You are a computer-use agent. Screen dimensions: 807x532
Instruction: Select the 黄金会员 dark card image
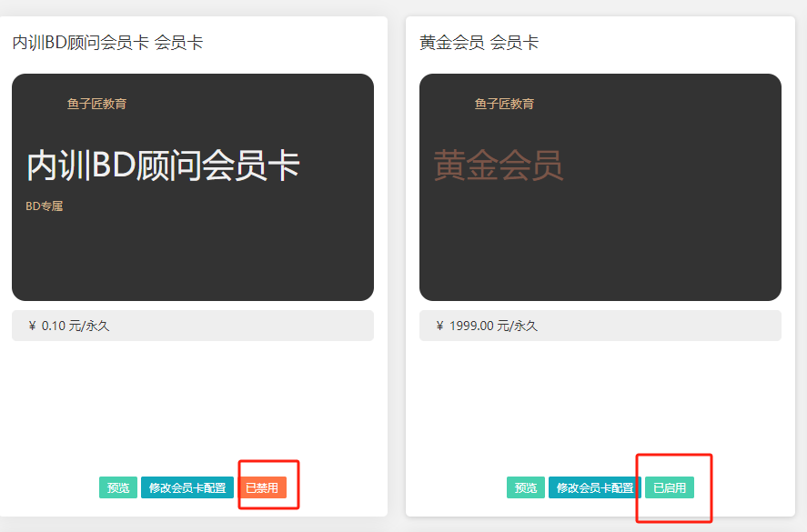600,187
